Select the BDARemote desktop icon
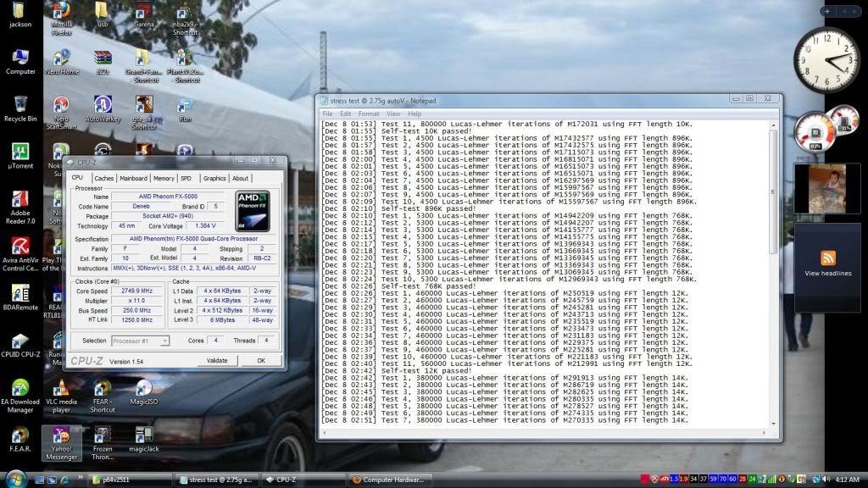Viewport: 868px width, 488px height. (20, 297)
